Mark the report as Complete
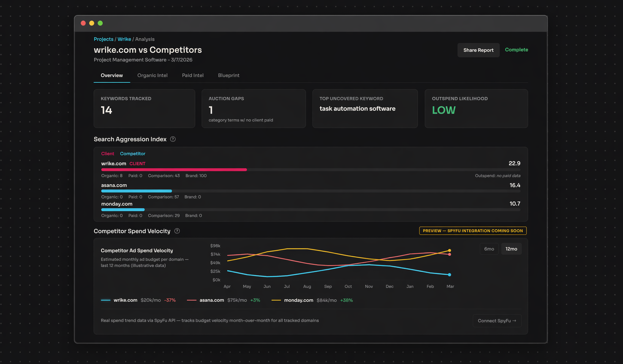The height and width of the screenshot is (364, 623). point(516,50)
